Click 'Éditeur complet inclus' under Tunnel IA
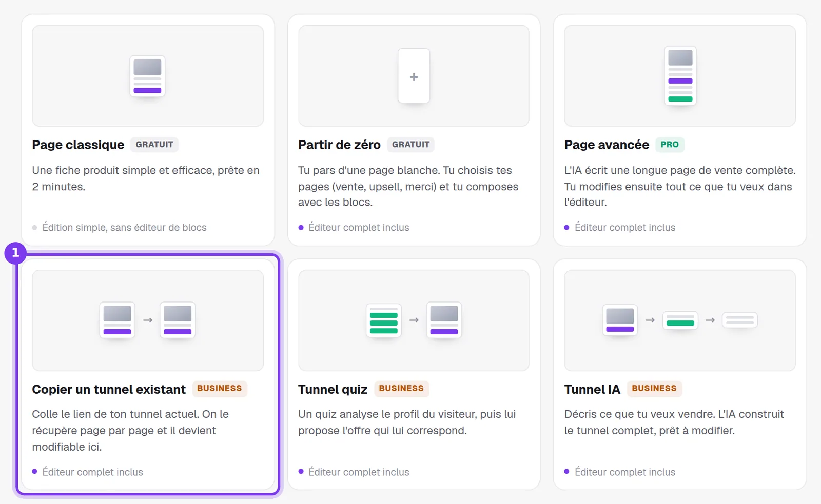The height and width of the screenshot is (504, 821). click(625, 472)
